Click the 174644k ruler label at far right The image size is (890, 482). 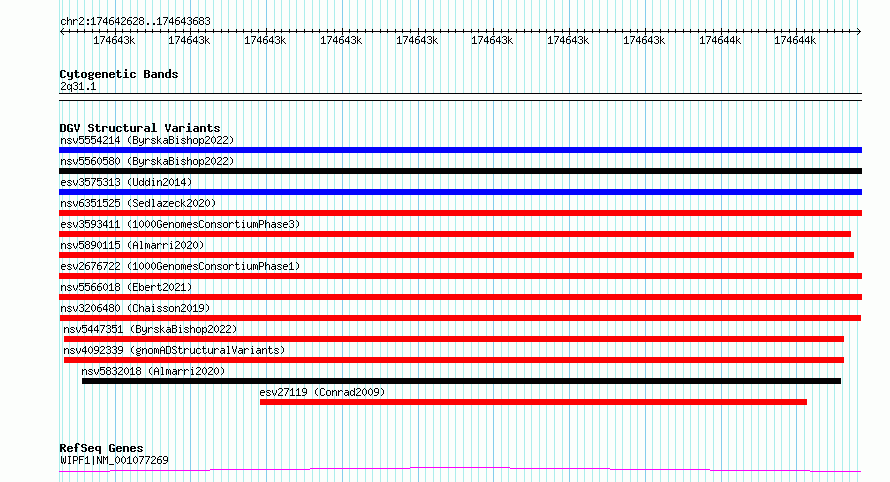click(795, 40)
